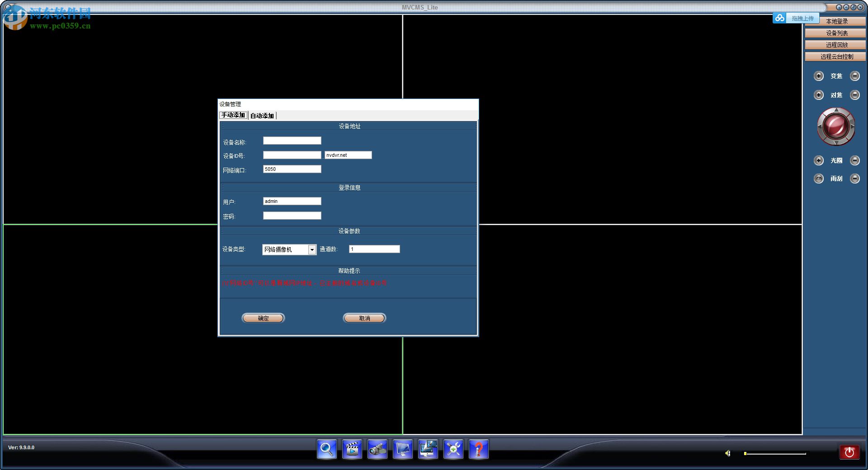Image resolution: width=868 pixels, height=470 pixels.
Task: Open the 设备类型 device type dropdown
Action: (x=312, y=249)
